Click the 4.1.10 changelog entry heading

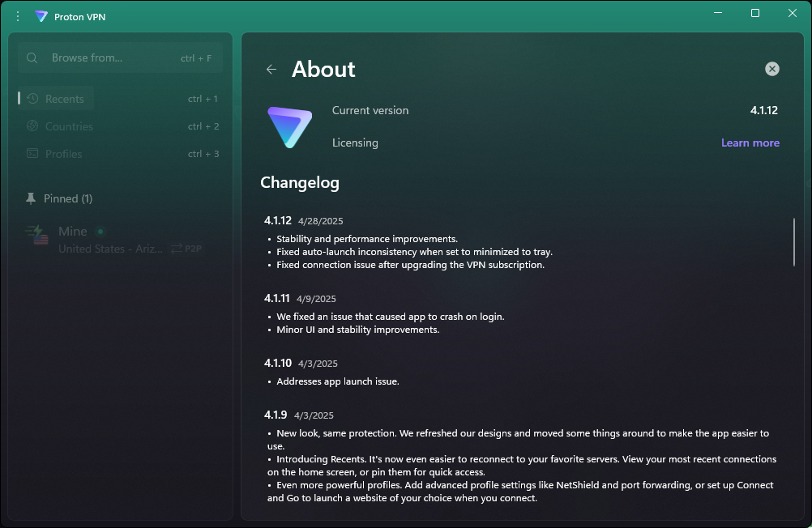tap(278, 363)
